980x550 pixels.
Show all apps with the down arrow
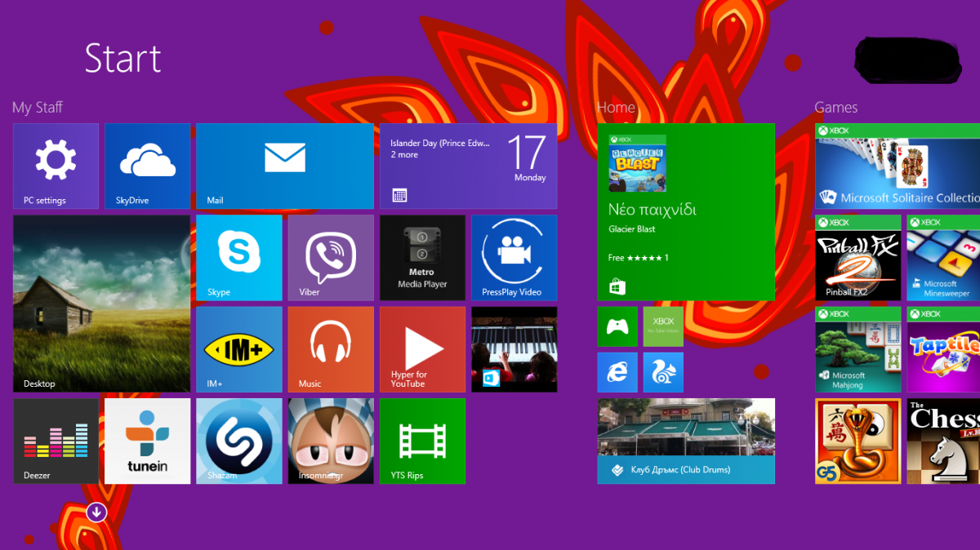pyautogui.click(x=96, y=512)
